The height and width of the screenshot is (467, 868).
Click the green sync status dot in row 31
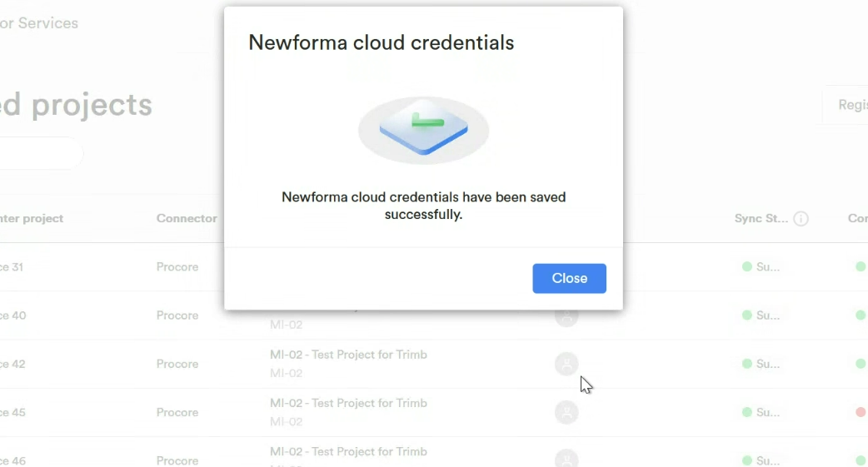pyautogui.click(x=747, y=267)
